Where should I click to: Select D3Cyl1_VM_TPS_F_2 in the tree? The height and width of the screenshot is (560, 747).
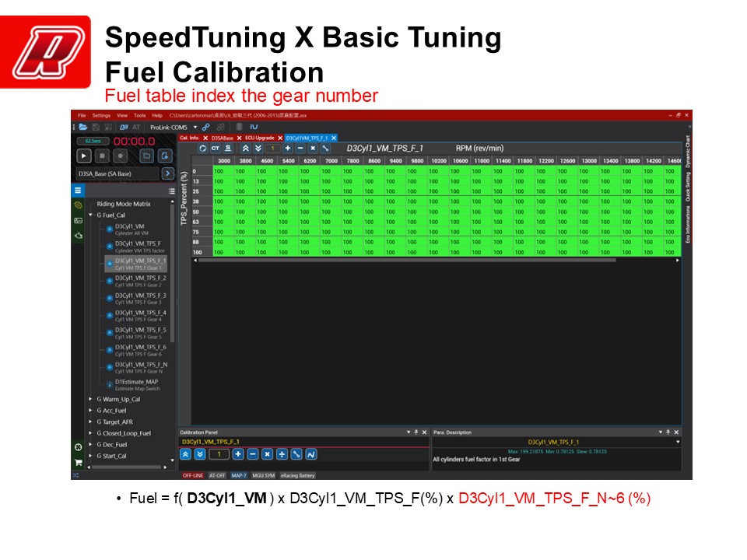coord(140,278)
